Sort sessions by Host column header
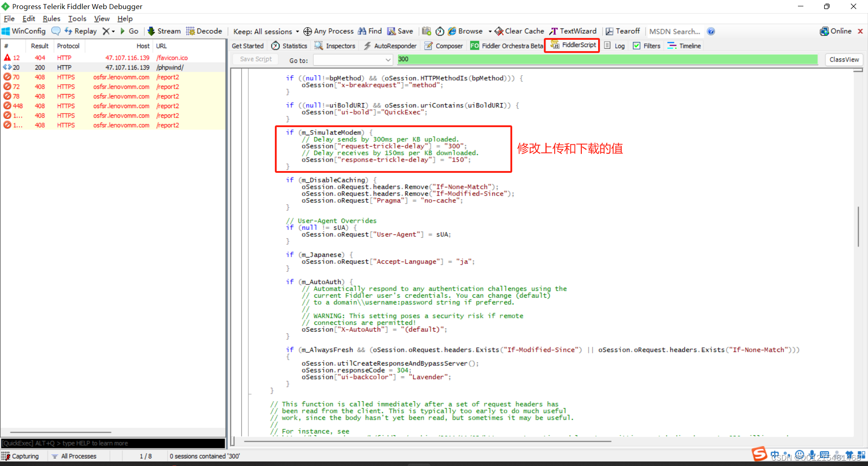The width and height of the screenshot is (868, 466). (x=118, y=46)
